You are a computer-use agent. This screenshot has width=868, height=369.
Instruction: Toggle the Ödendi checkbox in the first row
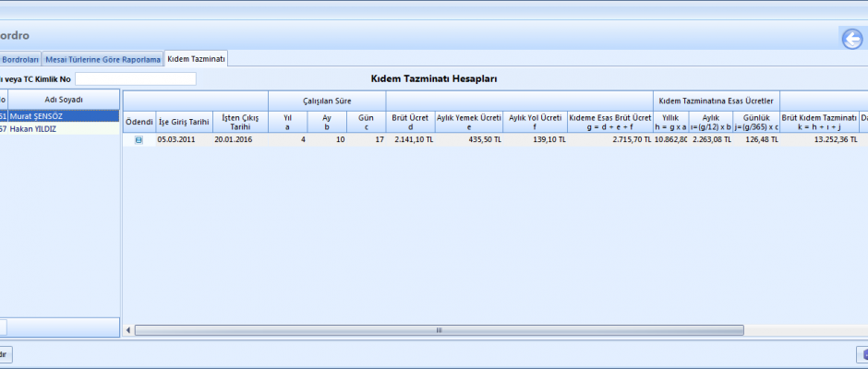click(139, 140)
